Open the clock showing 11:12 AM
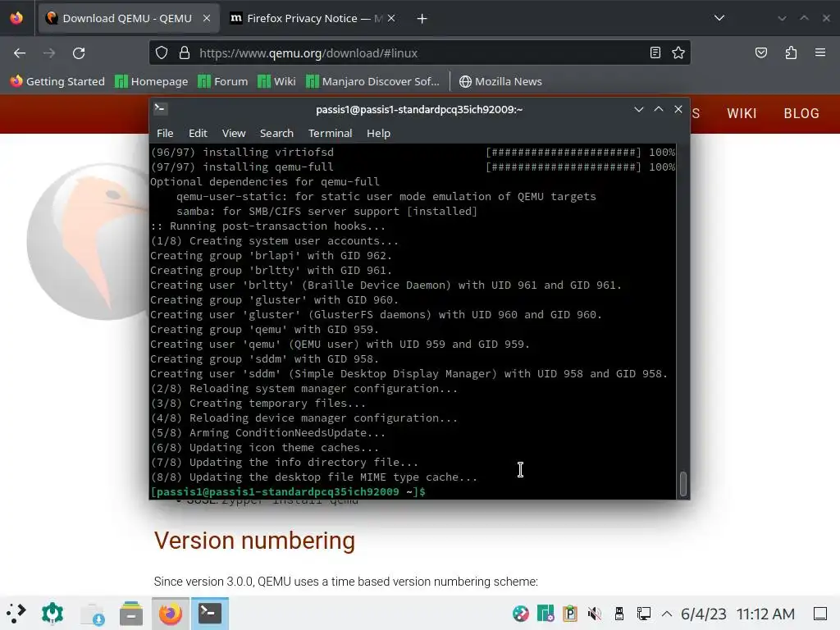The image size is (840, 630). click(x=765, y=614)
